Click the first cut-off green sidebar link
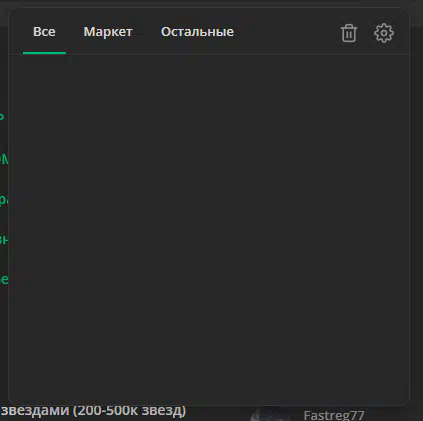Viewport: 423px width, 421px height. point(2,117)
